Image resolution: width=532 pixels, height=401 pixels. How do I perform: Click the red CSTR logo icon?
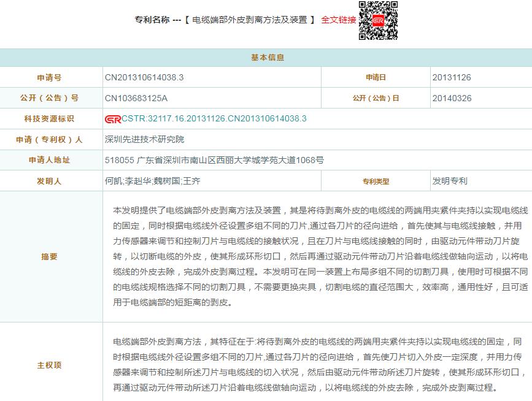(113, 119)
